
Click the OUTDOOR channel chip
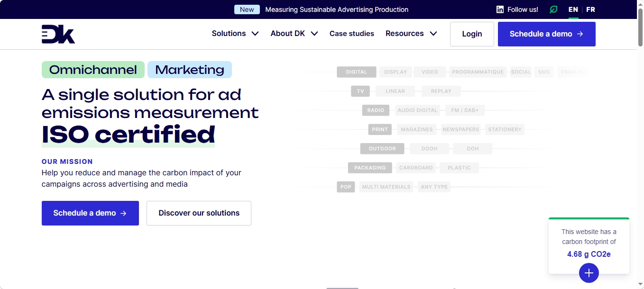coord(382,149)
